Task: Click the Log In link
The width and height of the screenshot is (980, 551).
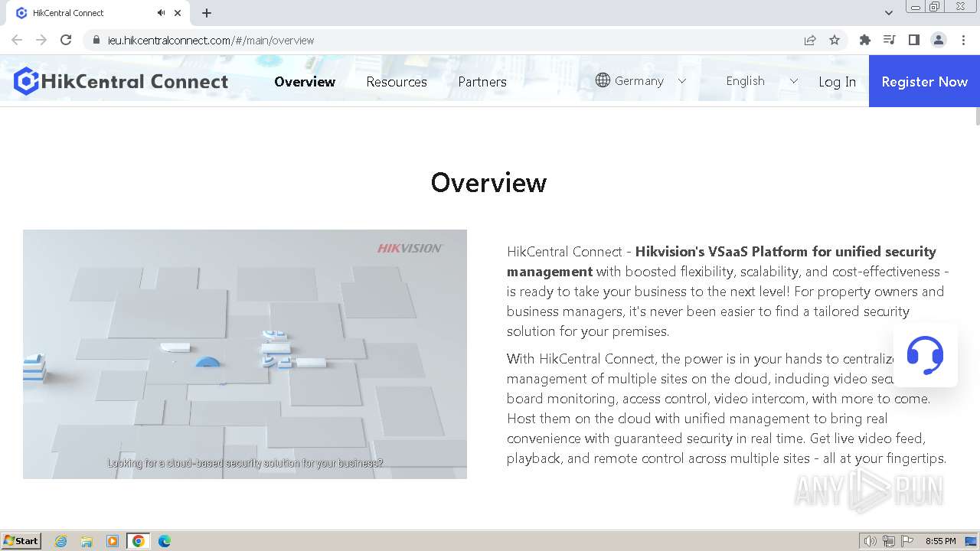Action: click(837, 81)
